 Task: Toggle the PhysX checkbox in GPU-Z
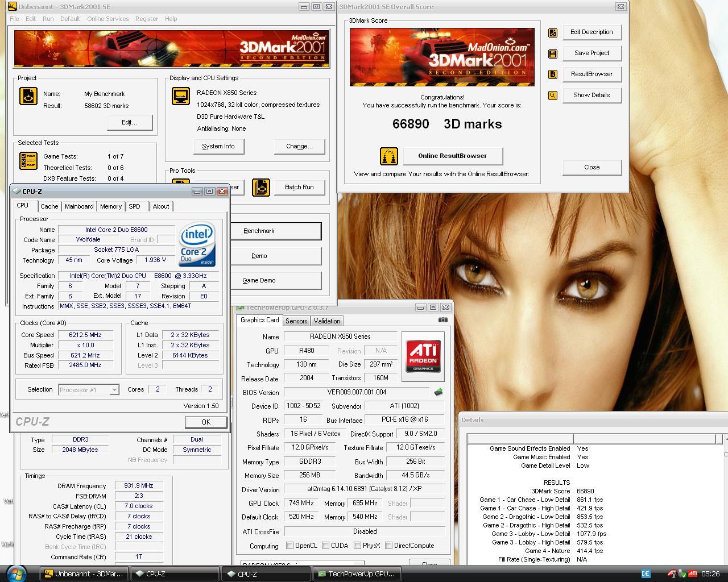click(357, 546)
